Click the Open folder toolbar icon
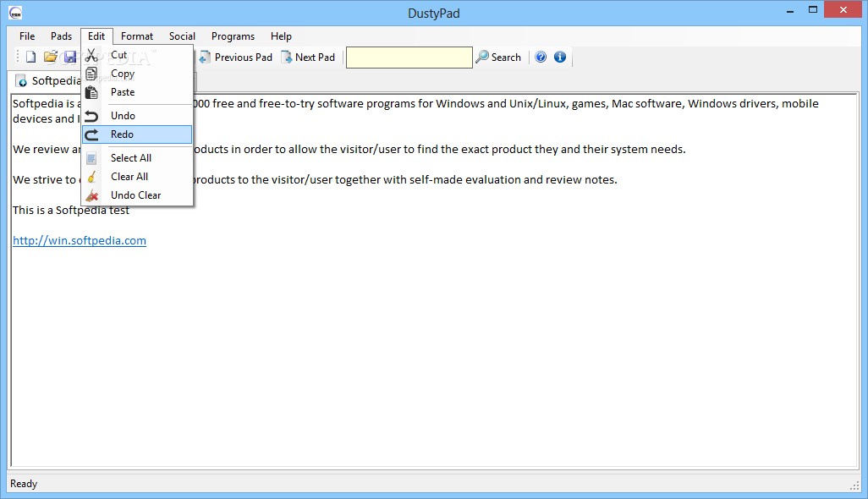The width and height of the screenshot is (868, 499). click(51, 57)
